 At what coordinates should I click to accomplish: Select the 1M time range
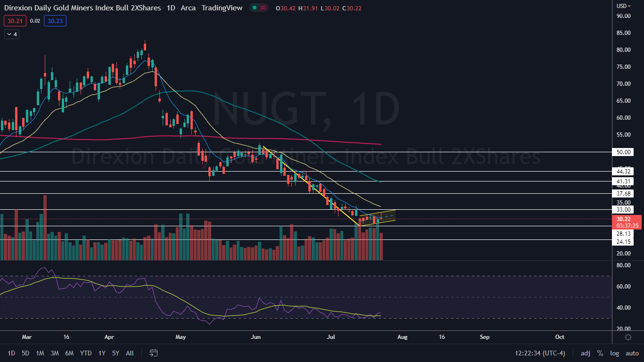point(40,353)
